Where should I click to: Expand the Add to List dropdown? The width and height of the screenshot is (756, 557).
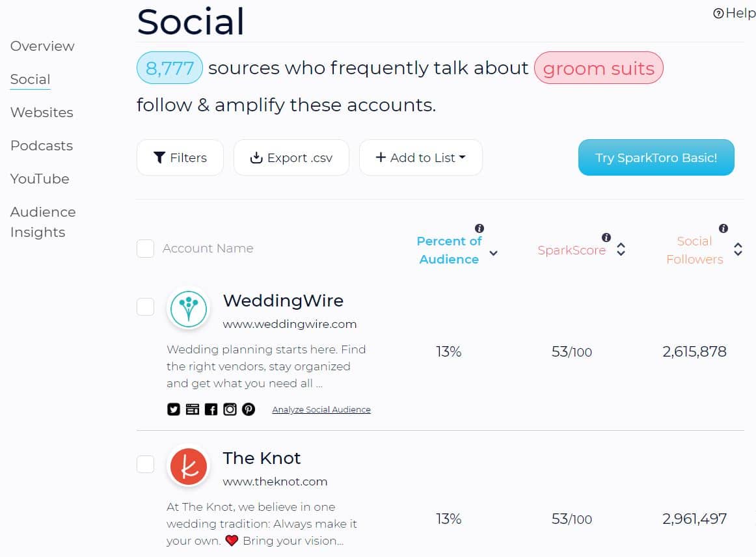pos(421,157)
